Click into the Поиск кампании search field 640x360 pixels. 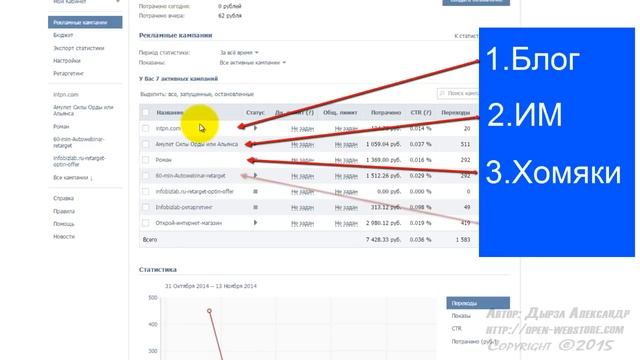click(458, 93)
